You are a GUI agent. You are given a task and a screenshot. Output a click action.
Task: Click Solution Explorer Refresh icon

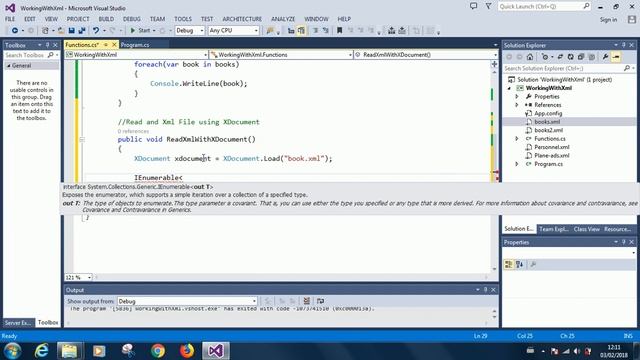pos(571,57)
